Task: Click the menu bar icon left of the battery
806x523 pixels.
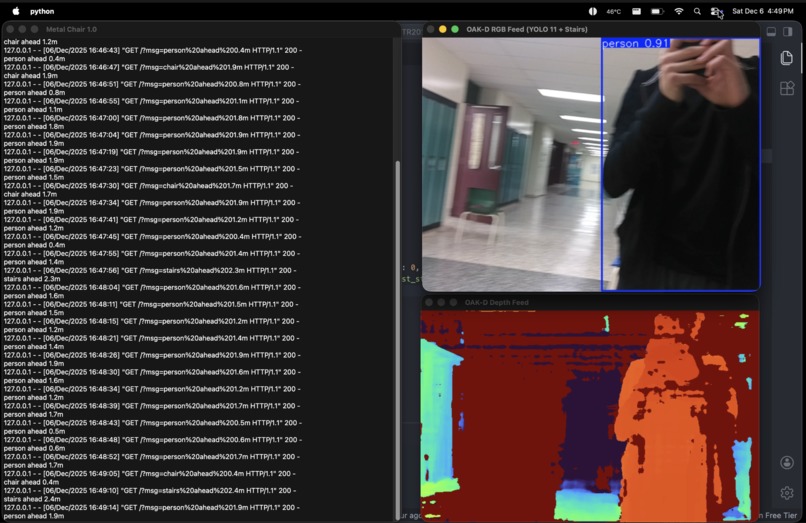Action: pos(636,11)
